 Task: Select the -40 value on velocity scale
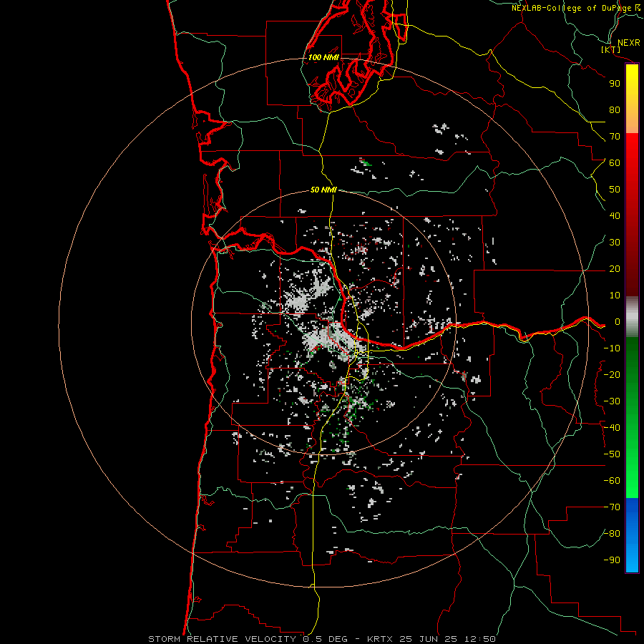click(x=612, y=428)
